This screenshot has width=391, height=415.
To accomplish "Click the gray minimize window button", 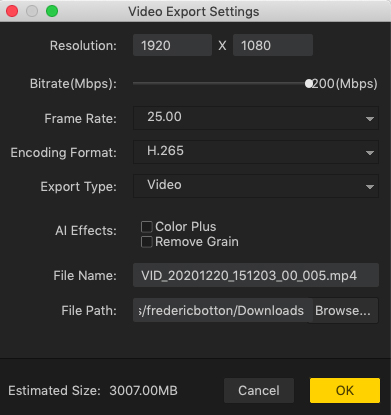I will 32,11.
